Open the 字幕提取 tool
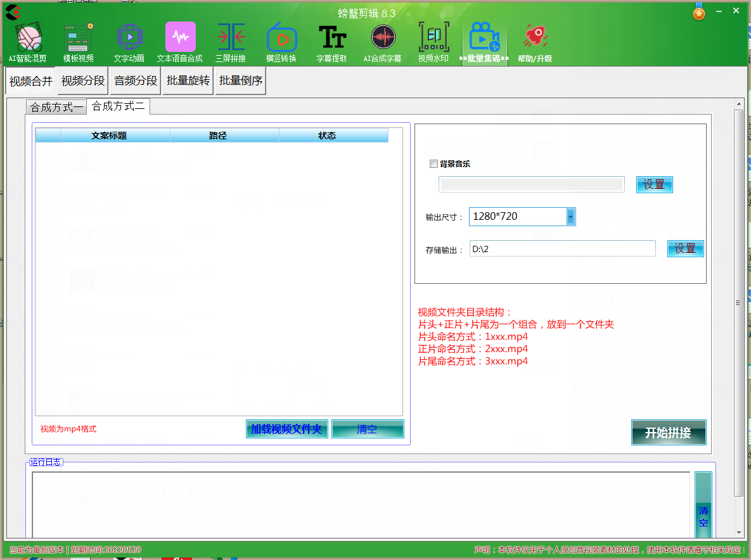Viewport: 751px width, 560px height. click(332, 41)
